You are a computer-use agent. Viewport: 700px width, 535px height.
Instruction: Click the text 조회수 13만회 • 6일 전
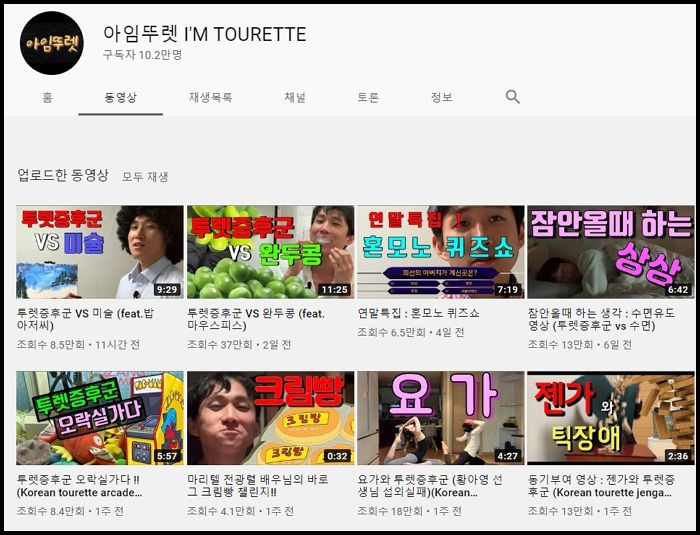click(579, 345)
